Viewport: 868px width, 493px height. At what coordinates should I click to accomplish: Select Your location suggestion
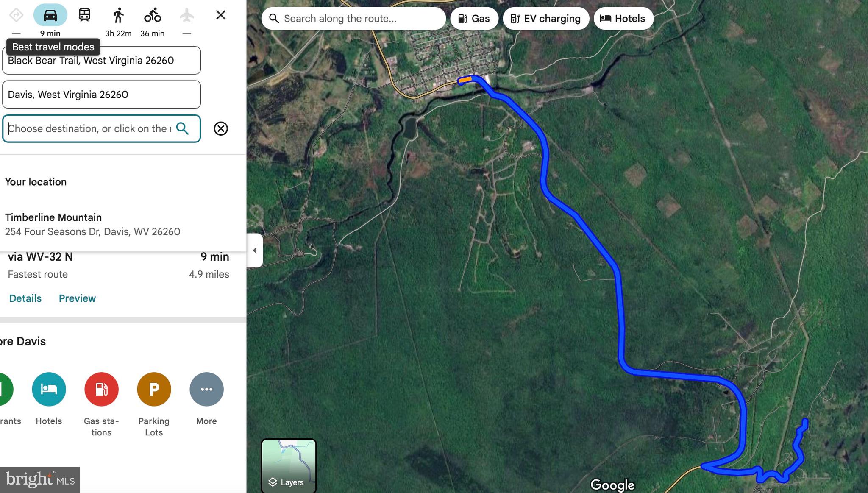click(36, 182)
